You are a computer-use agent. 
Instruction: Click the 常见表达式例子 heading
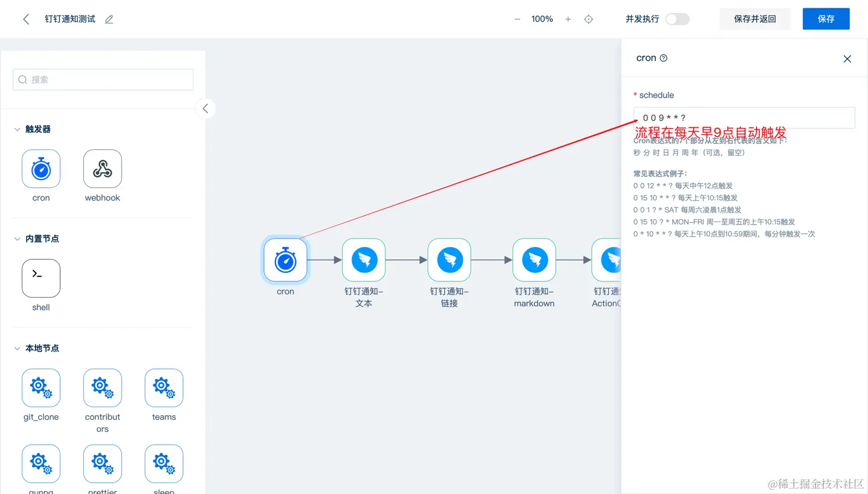pyautogui.click(x=660, y=174)
